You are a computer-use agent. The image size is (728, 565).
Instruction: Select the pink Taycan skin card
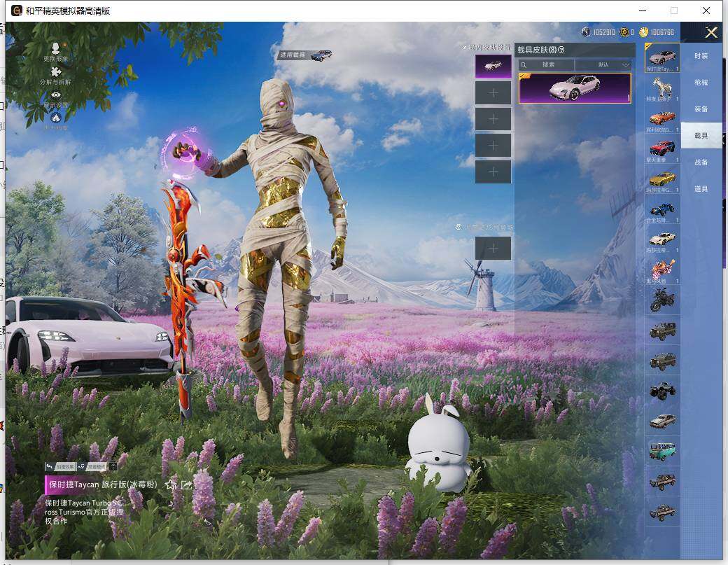click(574, 88)
